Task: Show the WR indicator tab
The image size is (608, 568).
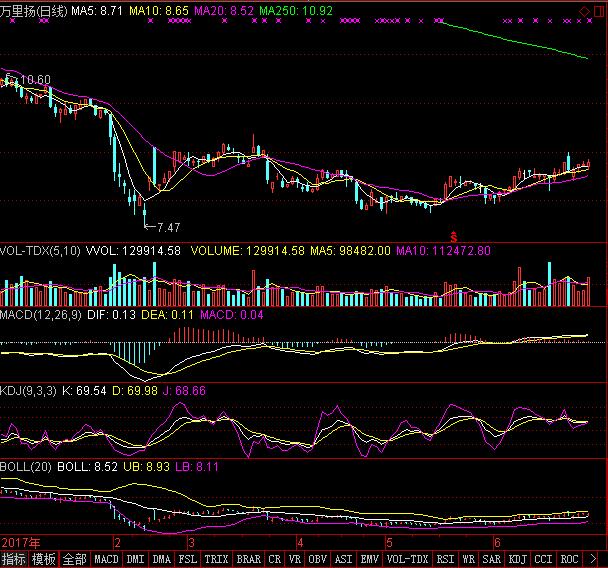Action: click(469, 559)
